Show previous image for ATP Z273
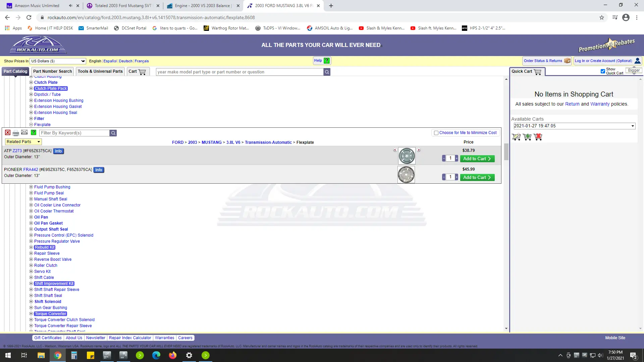This screenshot has height=362, width=644. click(395, 150)
